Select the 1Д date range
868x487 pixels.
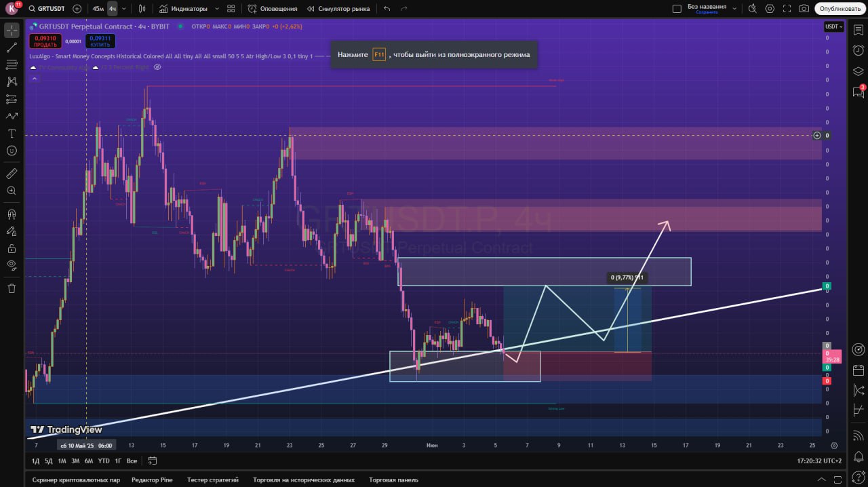pos(35,461)
